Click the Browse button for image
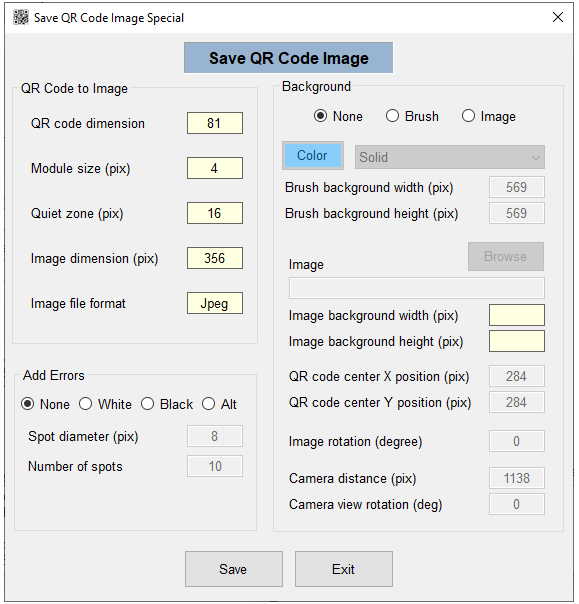Image resolution: width=579 pixels, height=604 pixels. pos(506,257)
